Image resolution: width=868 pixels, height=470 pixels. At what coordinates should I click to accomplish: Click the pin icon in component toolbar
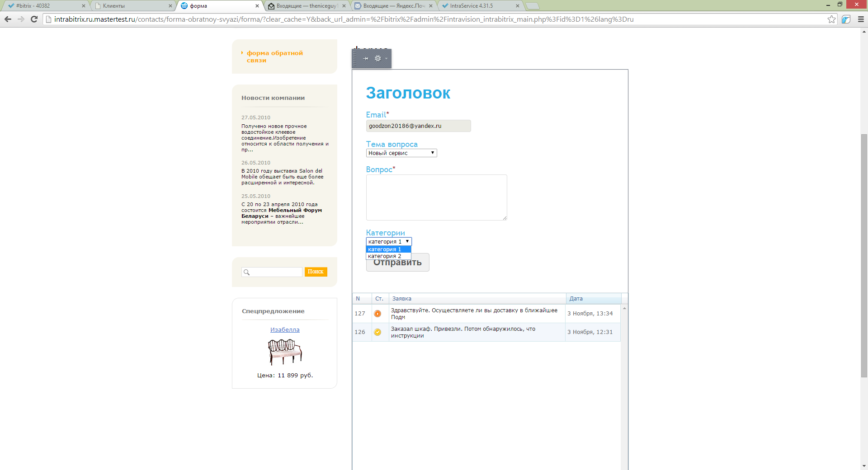click(365, 58)
